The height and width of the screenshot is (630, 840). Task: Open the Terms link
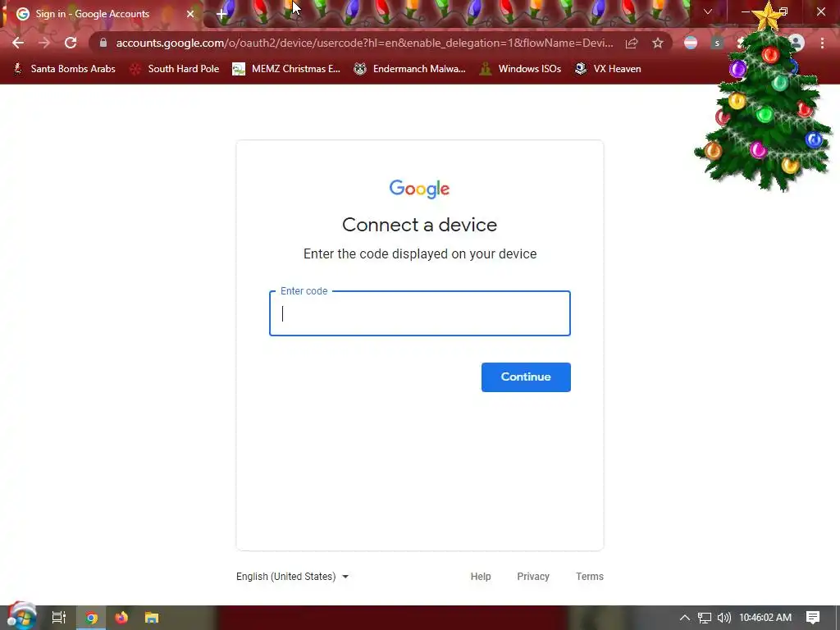click(x=589, y=577)
